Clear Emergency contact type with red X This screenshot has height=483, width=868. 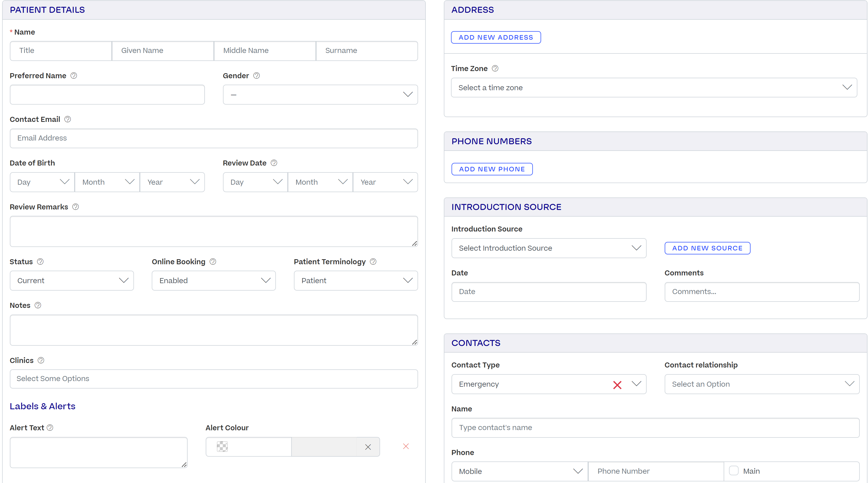(x=617, y=385)
